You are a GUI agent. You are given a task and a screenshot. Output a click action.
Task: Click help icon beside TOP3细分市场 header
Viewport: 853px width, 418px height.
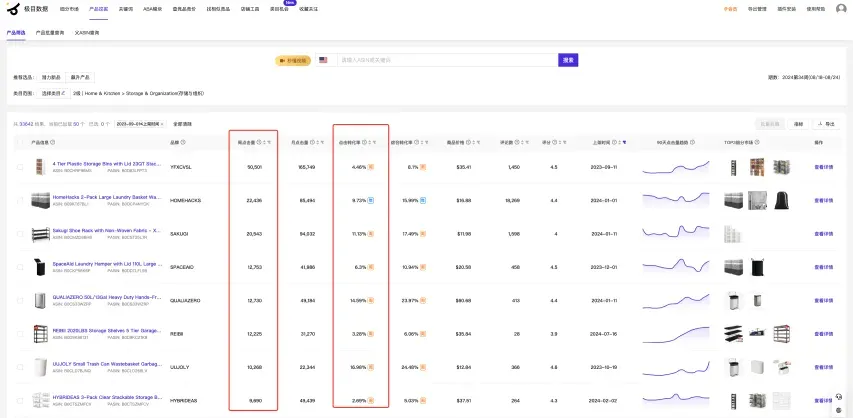pyautogui.click(x=757, y=143)
